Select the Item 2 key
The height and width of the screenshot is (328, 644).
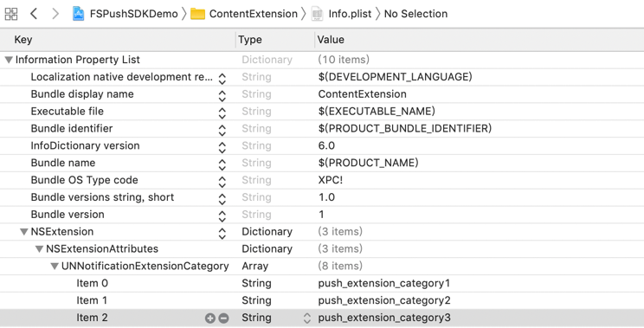pyautogui.click(x=92, y=318)
